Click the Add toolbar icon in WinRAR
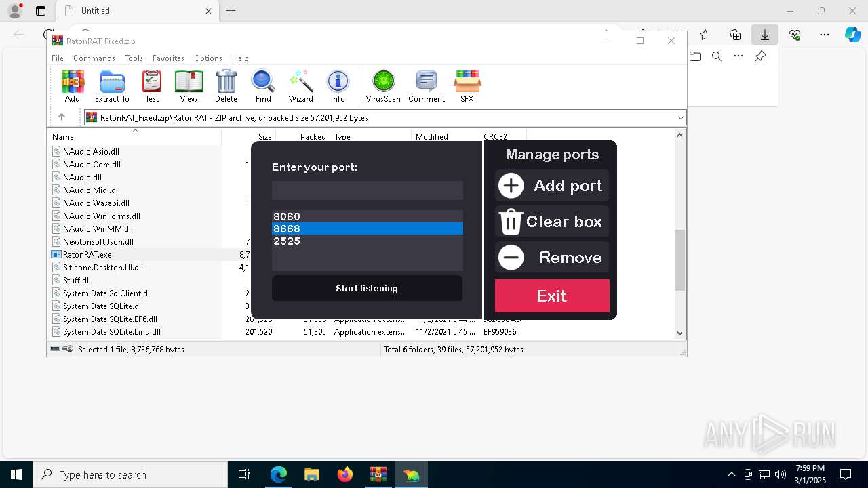868x488 pixels. pos(73,86)
